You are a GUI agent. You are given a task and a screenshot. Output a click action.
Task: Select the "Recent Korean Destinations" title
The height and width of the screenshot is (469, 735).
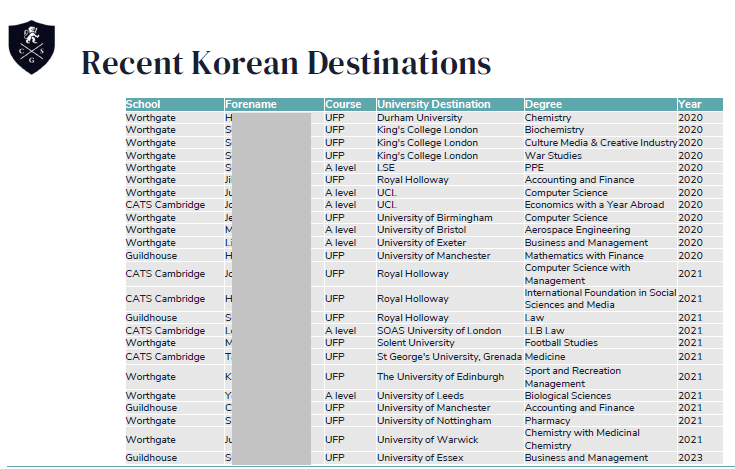286,63
